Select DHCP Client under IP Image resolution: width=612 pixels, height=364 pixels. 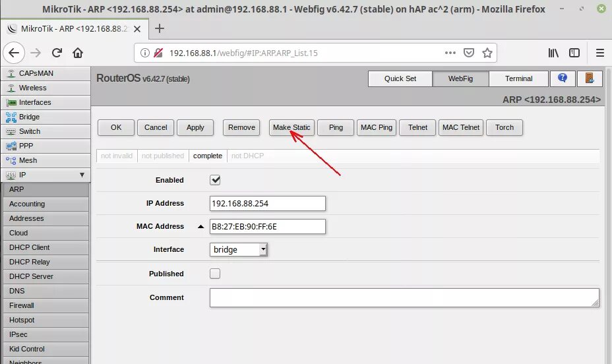[46, 247]
